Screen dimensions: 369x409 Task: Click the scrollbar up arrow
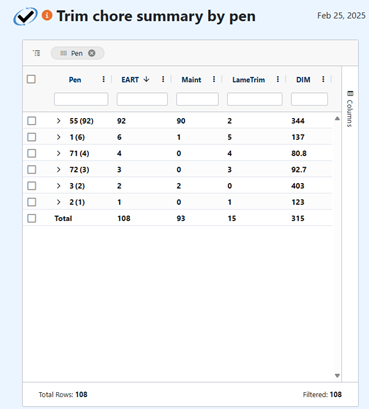pos(337,118)
